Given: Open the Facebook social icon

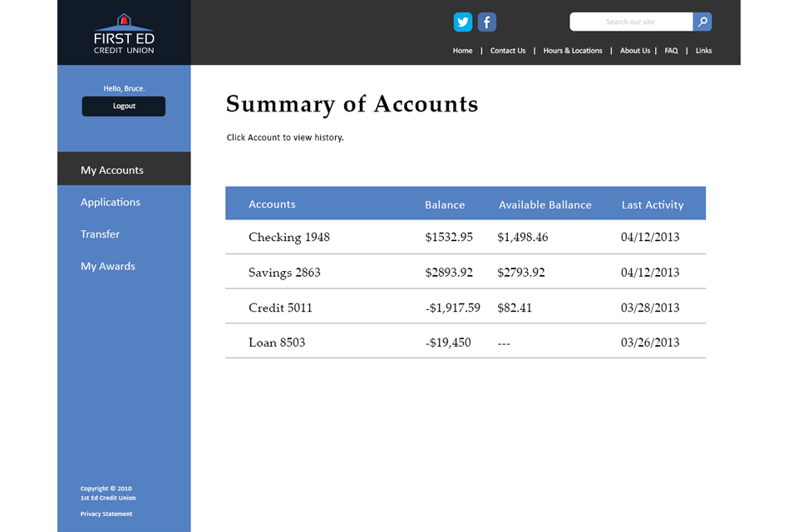Looking at the screenshot, I should (487, 22).
